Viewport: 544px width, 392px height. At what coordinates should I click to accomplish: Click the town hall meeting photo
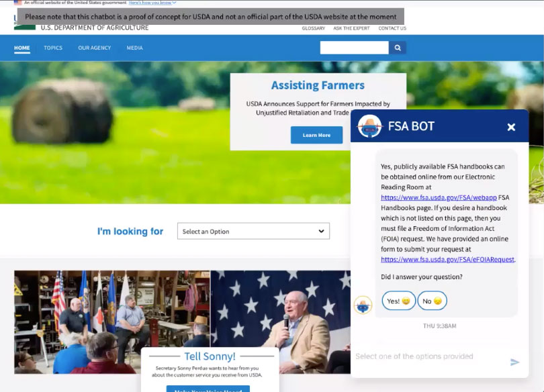click(112, 322)
